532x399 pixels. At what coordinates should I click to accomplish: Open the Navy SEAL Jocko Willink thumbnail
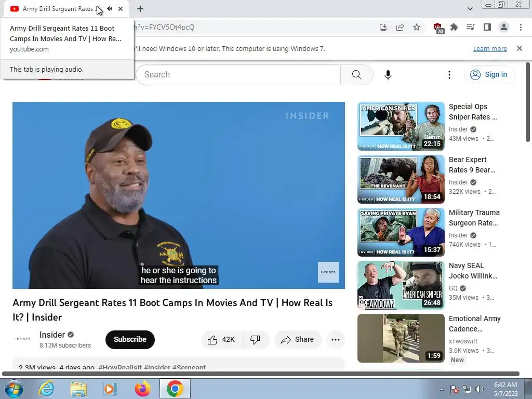[x=401, y=285]
